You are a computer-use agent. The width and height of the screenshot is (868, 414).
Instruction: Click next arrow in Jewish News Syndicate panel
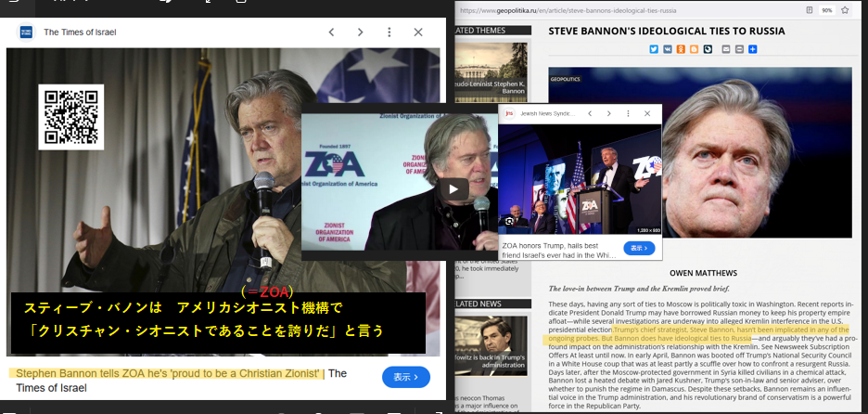[x=608, y=113]
